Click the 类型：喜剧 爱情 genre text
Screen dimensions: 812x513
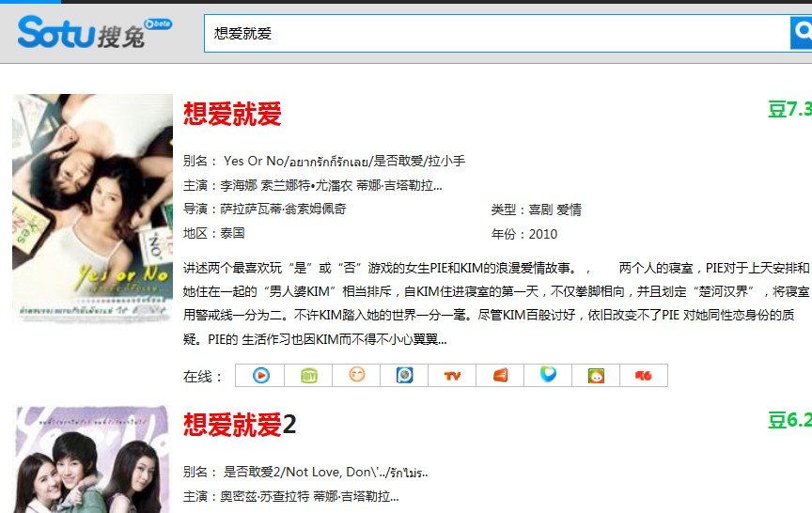536,210
